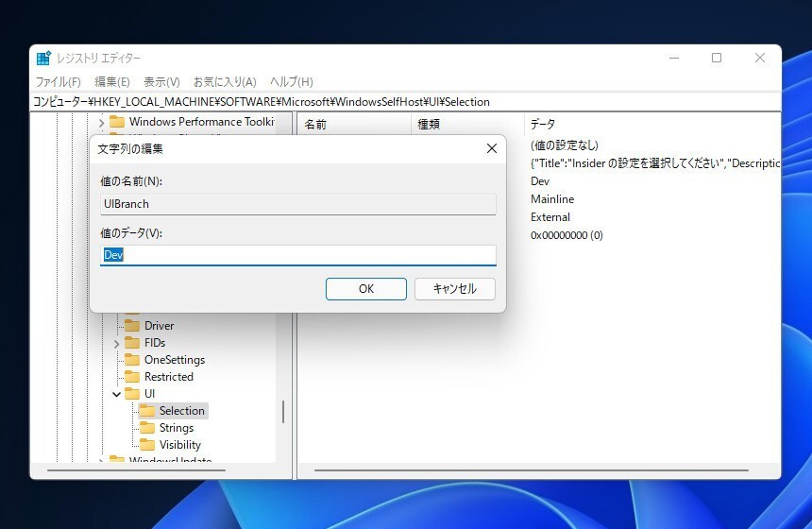Select the Restricted folder icon
Image resolution: width=812 pixels, height=529 pixels.
132,377
